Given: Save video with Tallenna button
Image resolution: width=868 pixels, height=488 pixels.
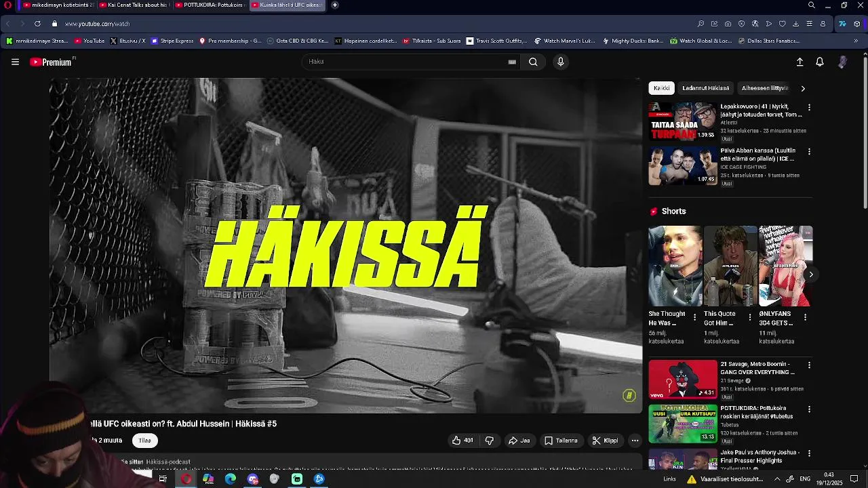Looking at the screenshot, I should click(x=561, y=441).
